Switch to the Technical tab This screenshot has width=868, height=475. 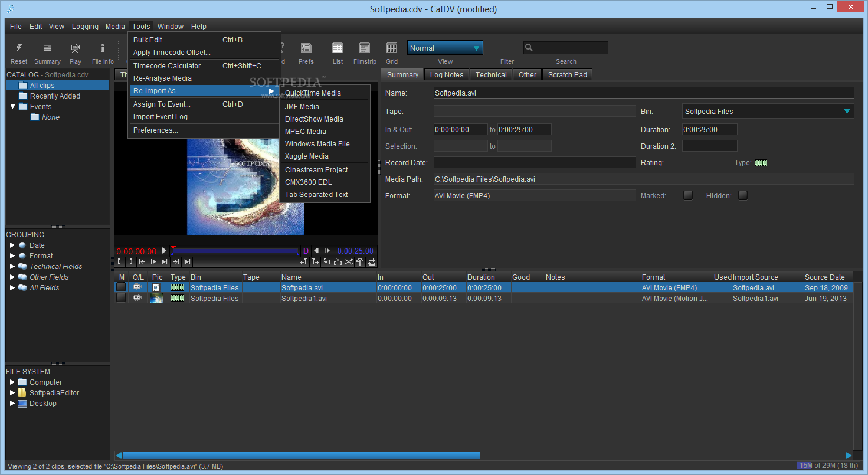491,75
